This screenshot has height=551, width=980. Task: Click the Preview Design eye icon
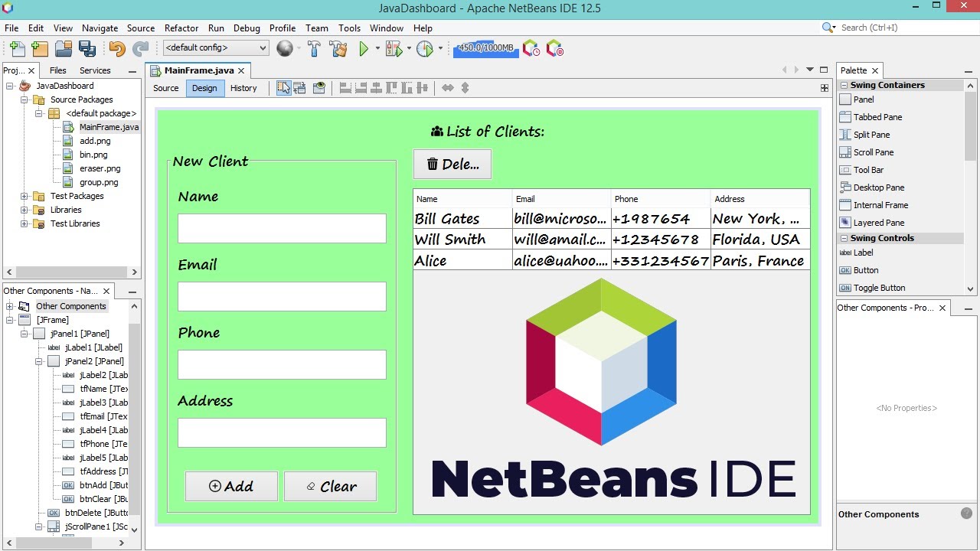(319, 88)
